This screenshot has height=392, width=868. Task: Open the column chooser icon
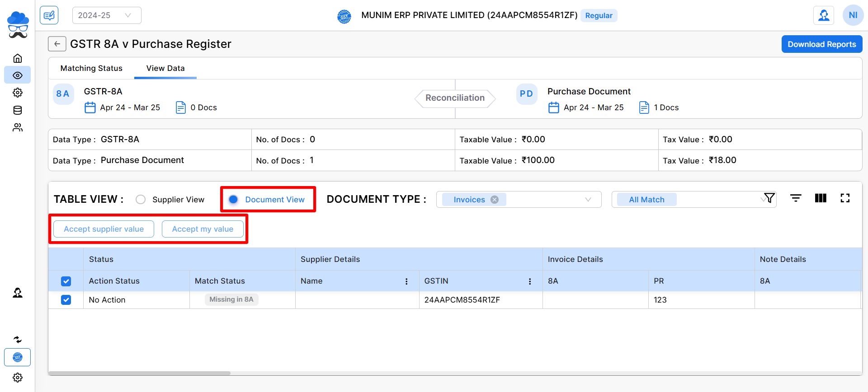(x=821, y=198)
